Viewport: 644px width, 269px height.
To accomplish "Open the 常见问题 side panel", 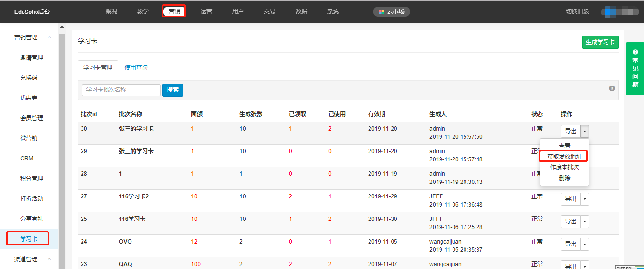I will pyautogui.click(x=635, y=69).
